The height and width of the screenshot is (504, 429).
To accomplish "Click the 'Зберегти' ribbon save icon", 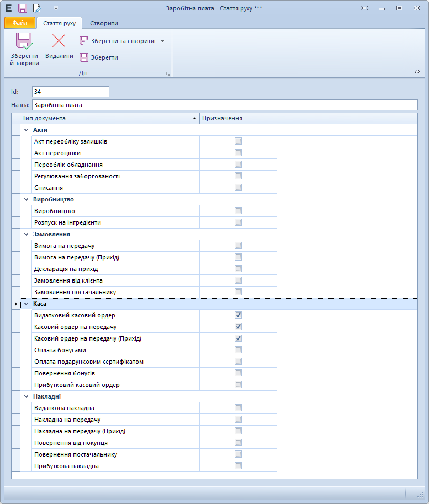I will tap(84, 57).
